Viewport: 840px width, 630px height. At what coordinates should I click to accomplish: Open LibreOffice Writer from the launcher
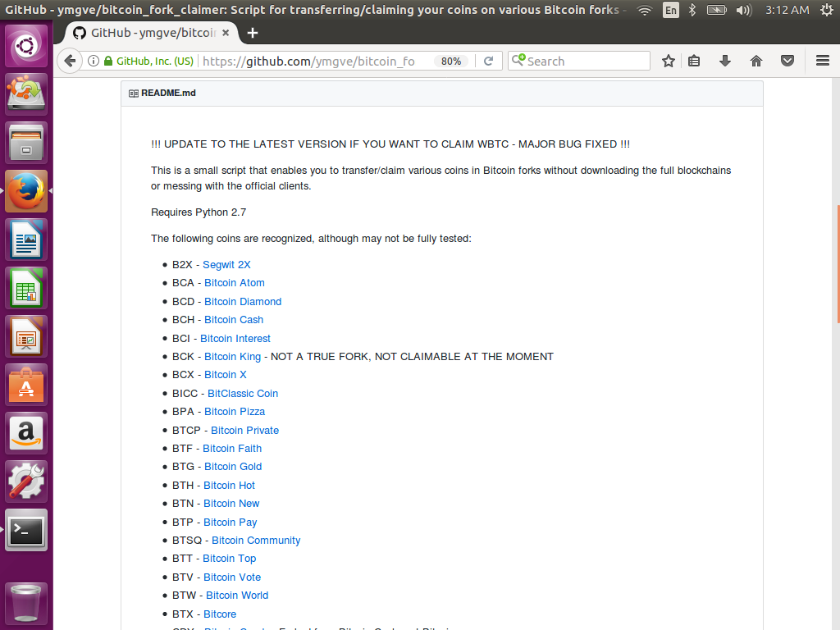click(x=25, y=239)
